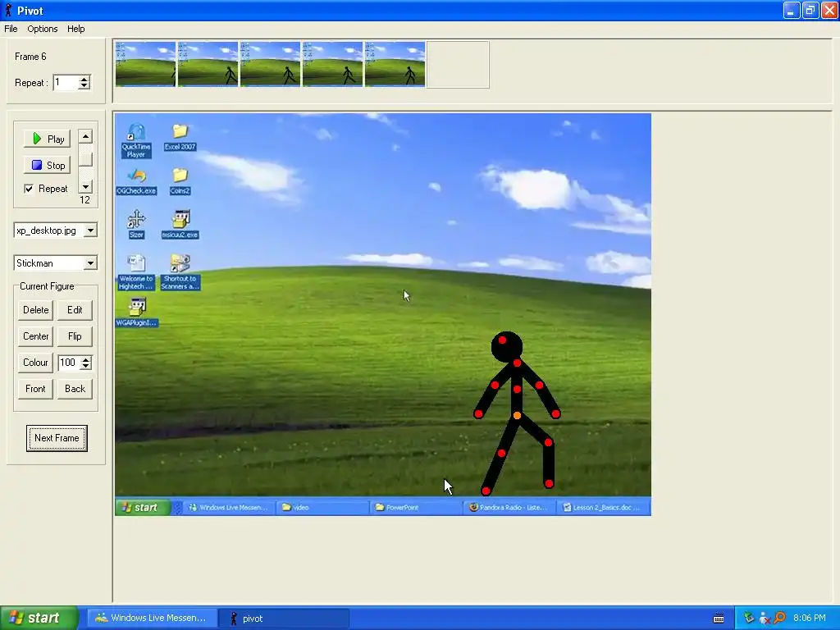Open the Options menu
The image size is (840, 630).
[43, 29]
